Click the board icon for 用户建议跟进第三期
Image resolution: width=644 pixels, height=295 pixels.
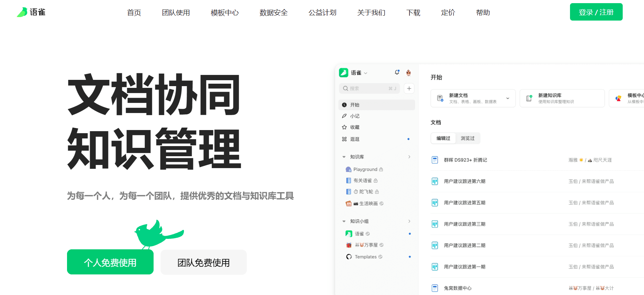click(435, 224)
